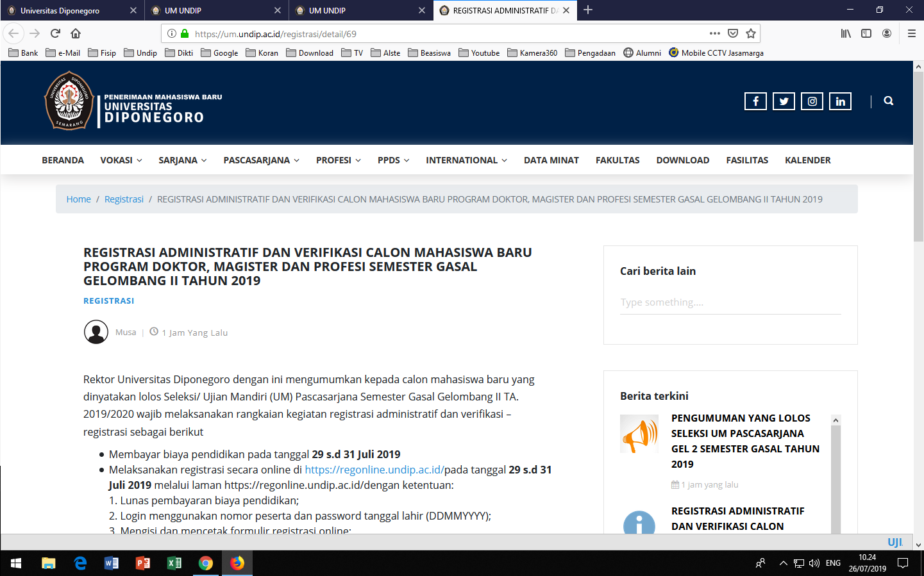
Task: Bookmark this page with the star icon
Action: [751, 33]
